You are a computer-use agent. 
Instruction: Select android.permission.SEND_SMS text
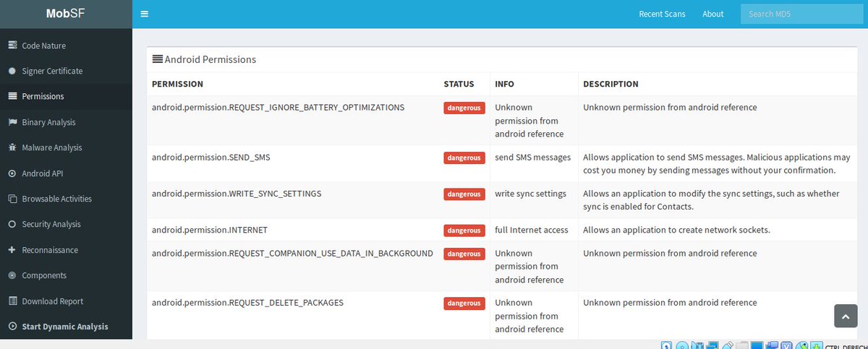point(211,157)
